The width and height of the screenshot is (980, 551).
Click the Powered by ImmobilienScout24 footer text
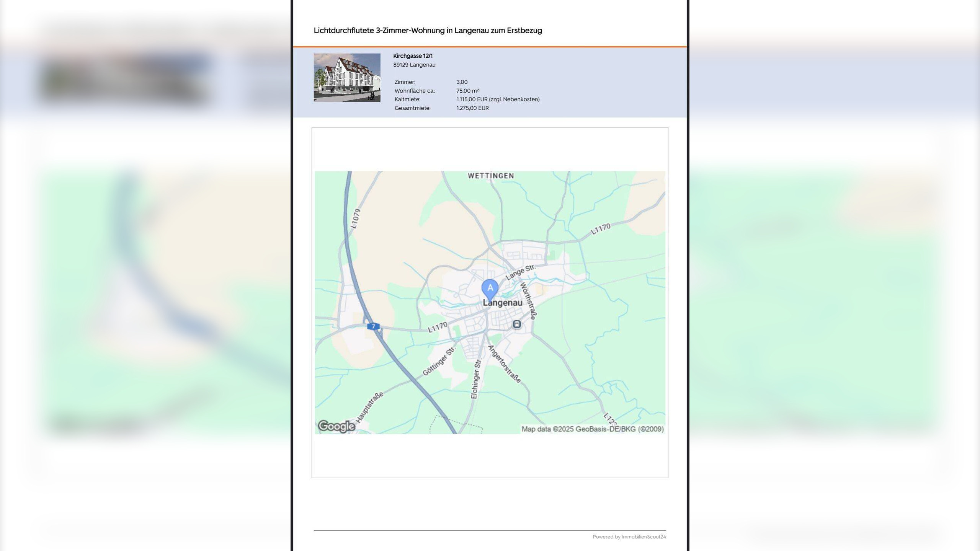coord(629,537)
